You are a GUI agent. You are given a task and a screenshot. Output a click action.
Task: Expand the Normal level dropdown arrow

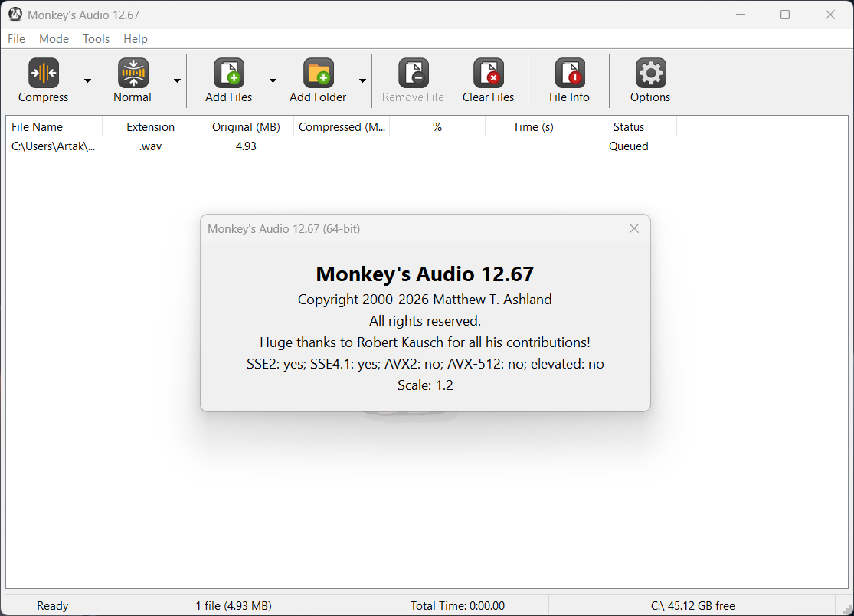pos(177,80)
